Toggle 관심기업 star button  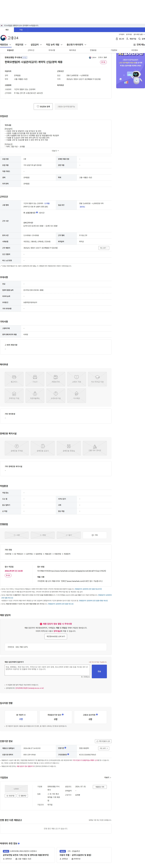tap(10, 796)
